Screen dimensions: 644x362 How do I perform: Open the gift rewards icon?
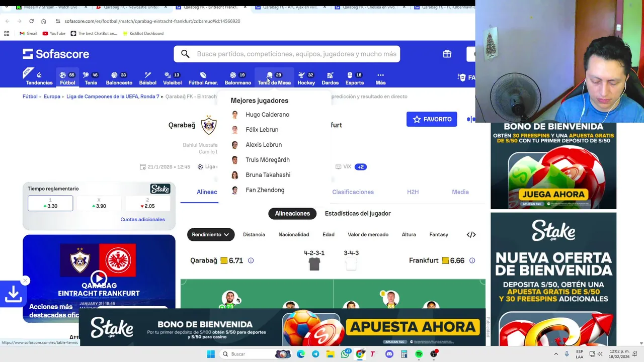pos(447,54)
